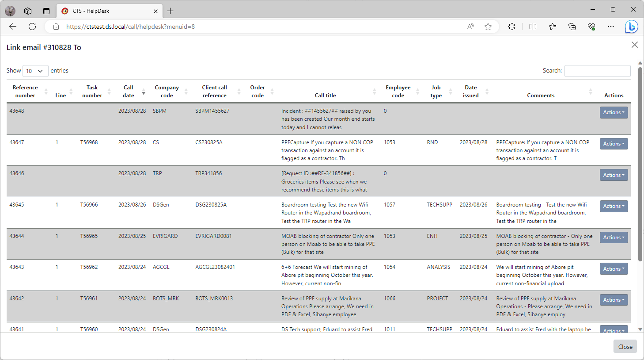The height and width of the screenshot is (360, 644).
Task: Open Actions dropdown for reference 43643
Action: click(614, 269)
